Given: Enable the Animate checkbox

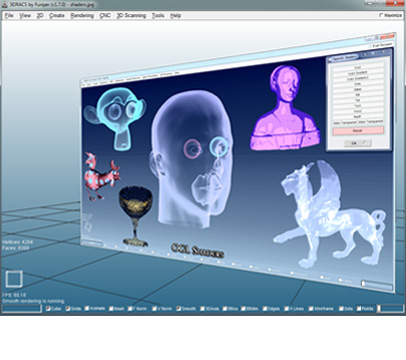Looking at the screenshot, I should pos(87,308).
